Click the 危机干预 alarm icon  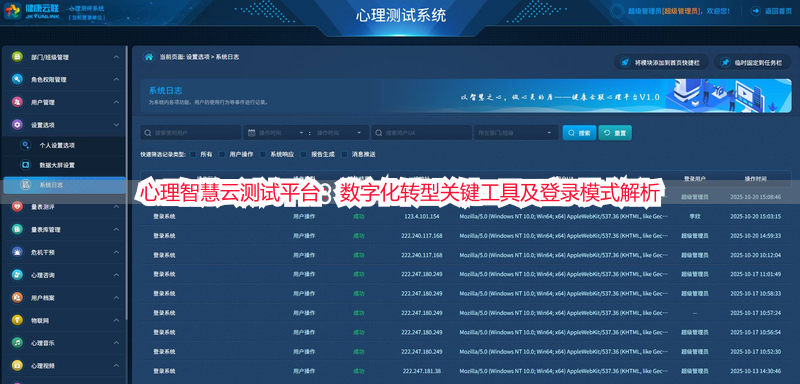(17, 252)
